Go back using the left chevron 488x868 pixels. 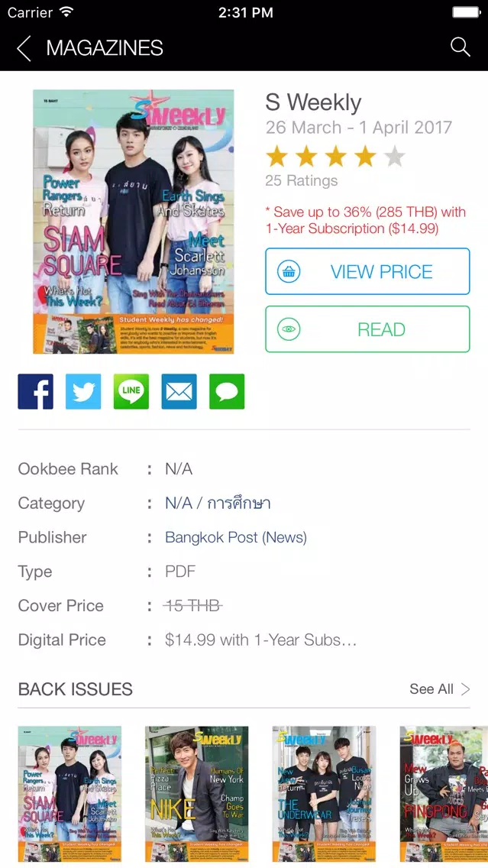24,48
